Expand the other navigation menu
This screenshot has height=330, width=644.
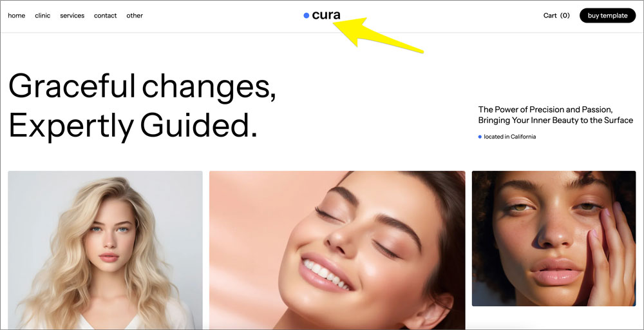(x=135, y=15)
